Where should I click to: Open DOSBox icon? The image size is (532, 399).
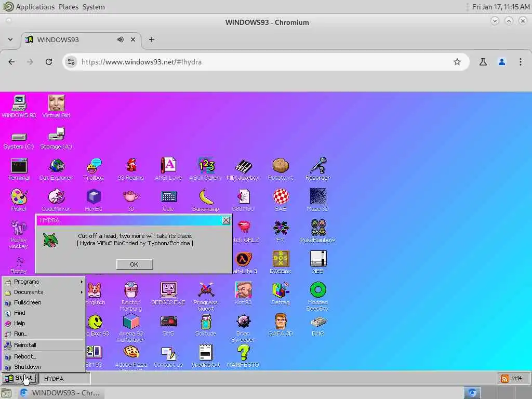280,262
